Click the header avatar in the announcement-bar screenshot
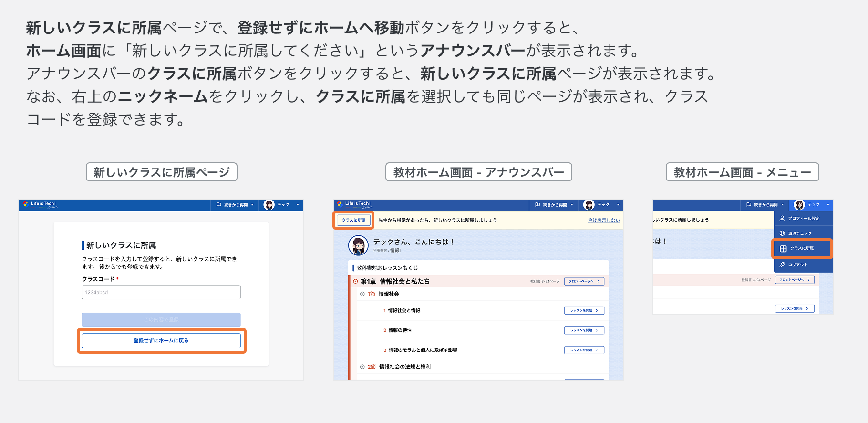 (589, 205)
